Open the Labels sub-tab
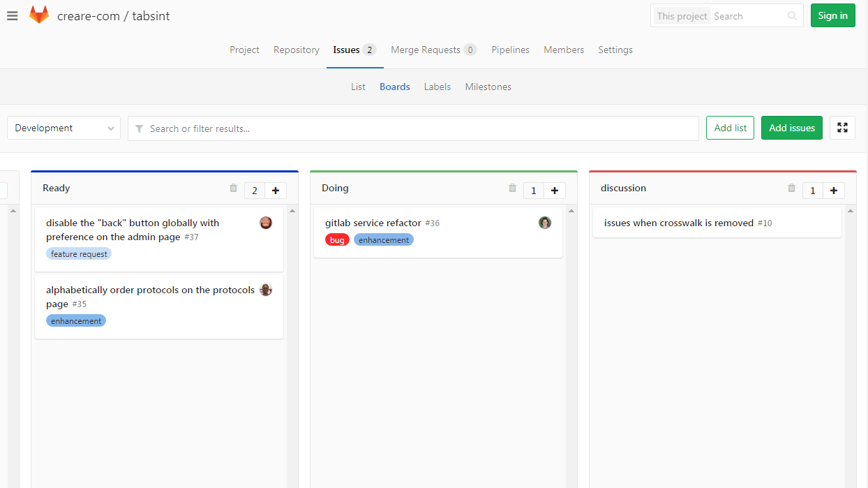 pos(437,87)
